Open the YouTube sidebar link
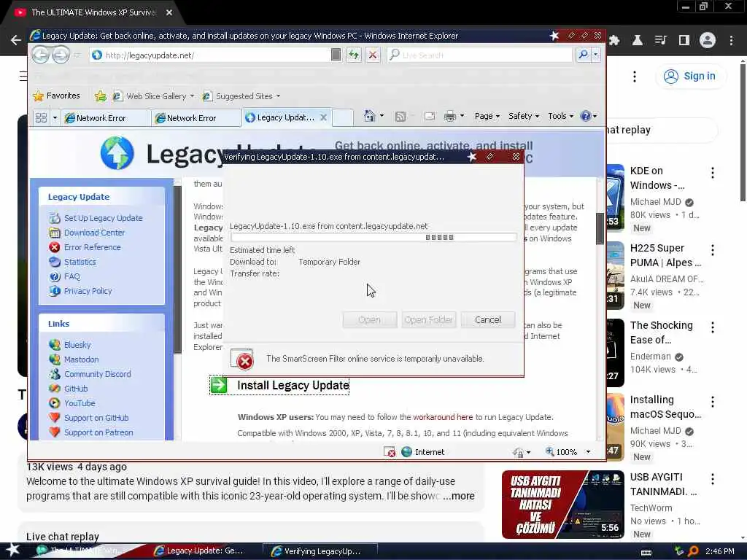Screen dimensions: 747x560 (80, 403)
